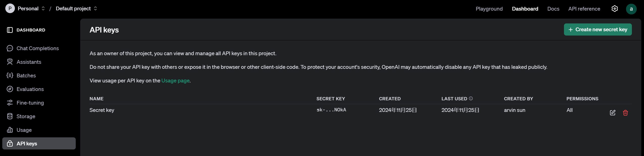This screenshot has width=644, height=156.
Task: Delete Secret key with the trash icon
Action: click(x=625, y=113)
